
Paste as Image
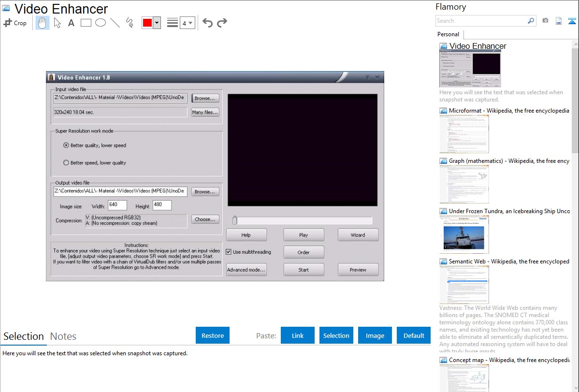[x=375, y=335]
